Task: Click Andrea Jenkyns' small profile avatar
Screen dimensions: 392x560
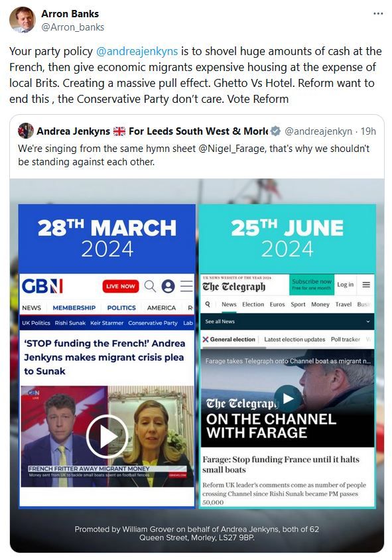Action: [x=26, y=131]
